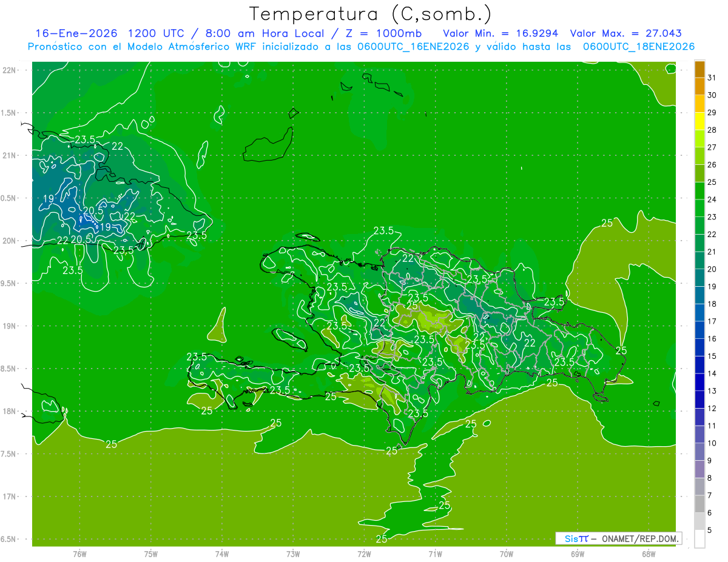Click the 21N latitude axis label
Viewport: 728px width, 562px height.
(x=9, y=155)
